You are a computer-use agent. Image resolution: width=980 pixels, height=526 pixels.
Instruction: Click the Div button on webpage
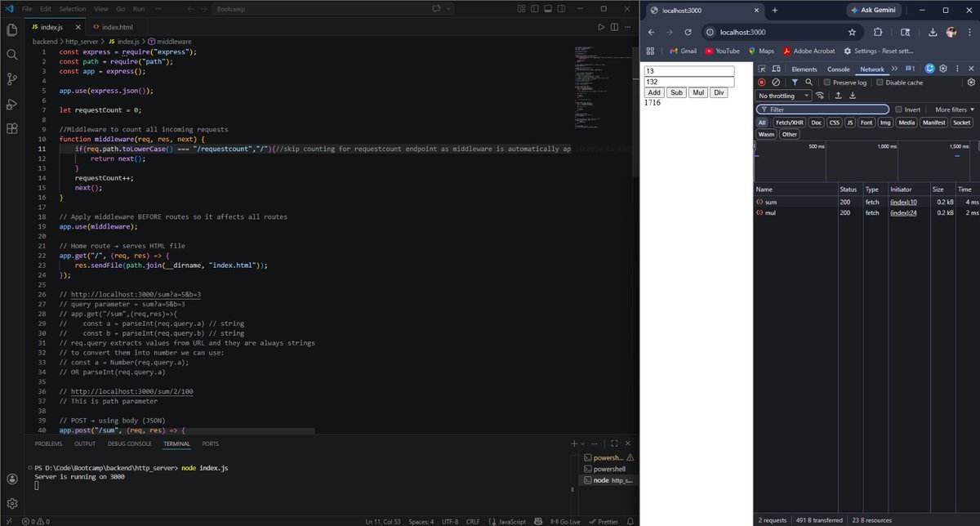point(719,92)
